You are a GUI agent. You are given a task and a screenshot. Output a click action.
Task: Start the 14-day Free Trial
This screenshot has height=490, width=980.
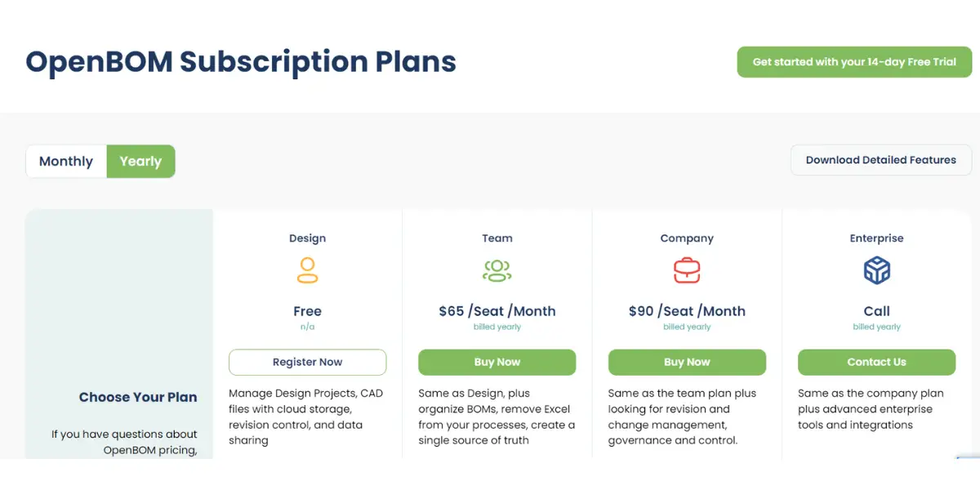pos(854,62)
